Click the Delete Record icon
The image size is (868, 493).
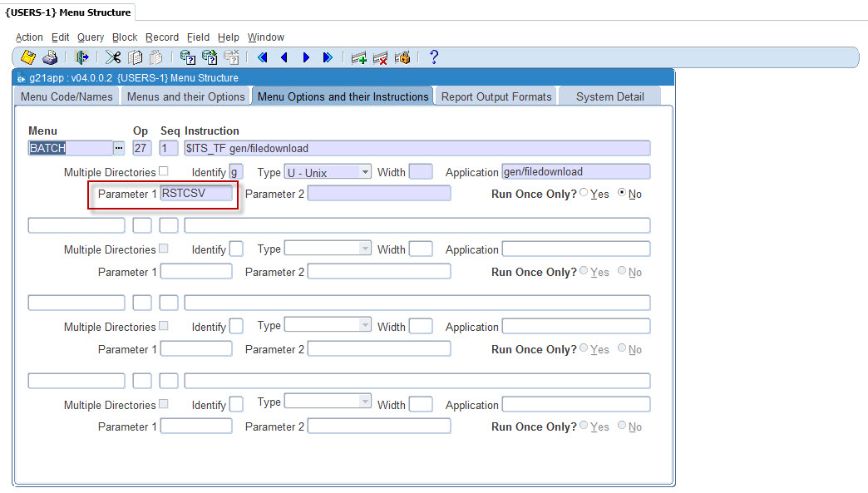(381, 57)
